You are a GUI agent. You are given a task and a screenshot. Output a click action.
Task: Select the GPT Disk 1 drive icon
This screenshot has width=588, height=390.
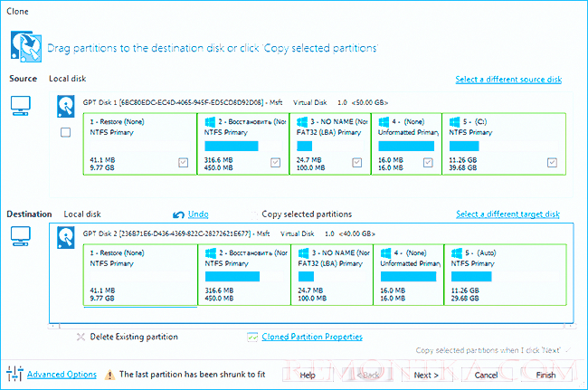(x=66, y=107)
